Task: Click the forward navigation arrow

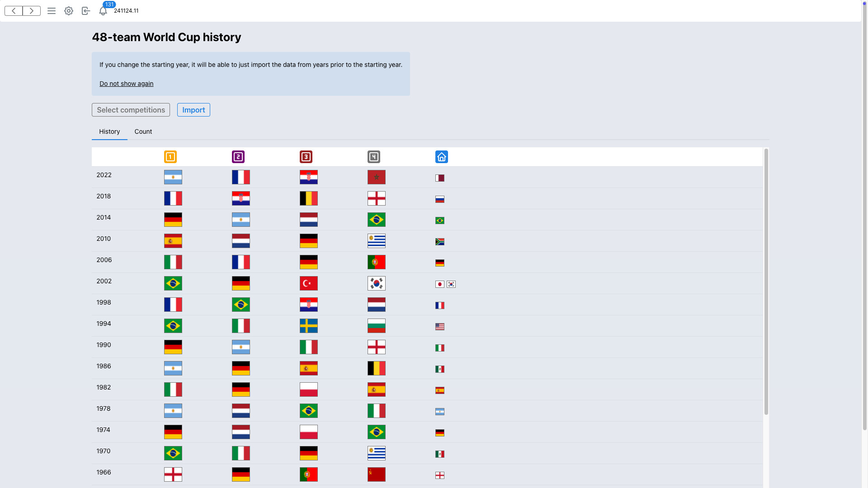Action: 31,11
